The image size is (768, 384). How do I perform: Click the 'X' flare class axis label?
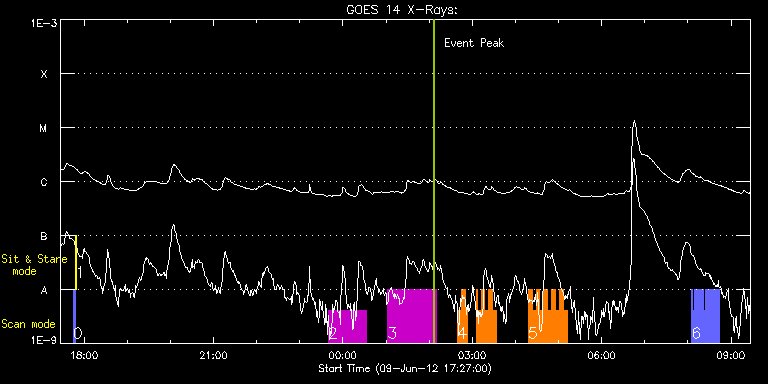point(44,74)
